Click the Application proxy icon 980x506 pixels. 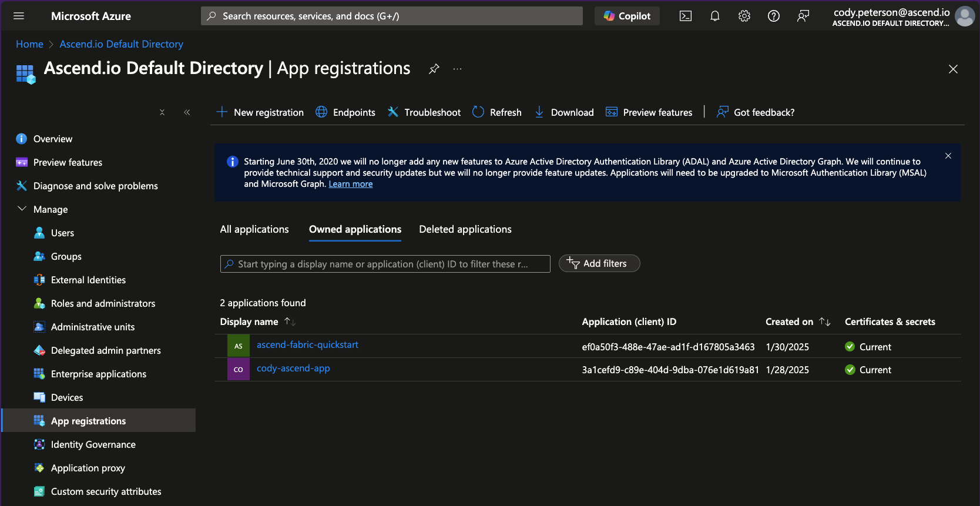point(39,468)
